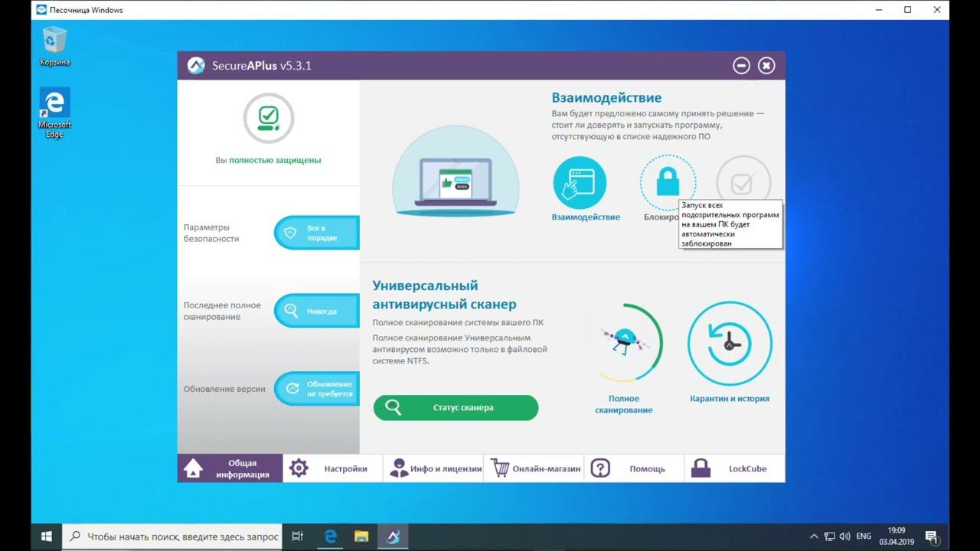This screenshot has height=551, width=980.
Task: Click the laptop illustration under the dome
Action: (x=456, y=182)
